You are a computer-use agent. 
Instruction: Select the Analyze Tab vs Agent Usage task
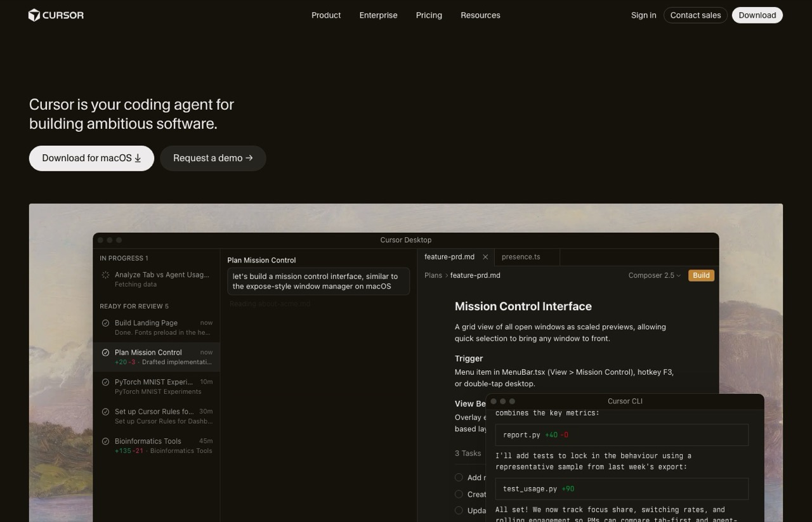tap(156, 279)
